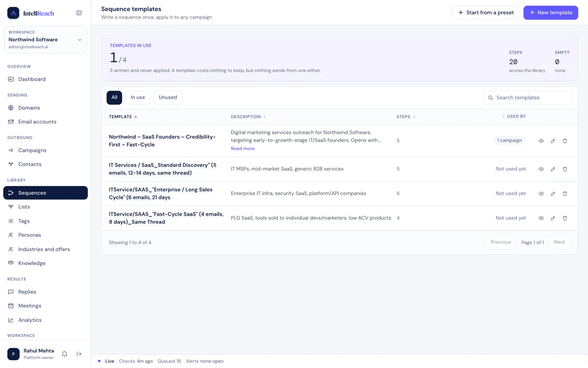Screen dimensions: 588x368
Task: Click the Next page button
Action: pos(559,242)
